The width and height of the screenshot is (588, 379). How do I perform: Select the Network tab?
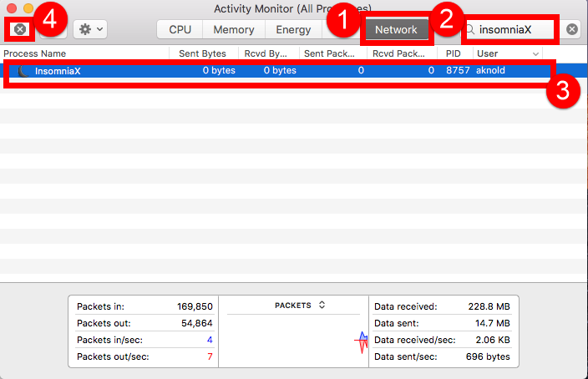(x=396, y=29)
